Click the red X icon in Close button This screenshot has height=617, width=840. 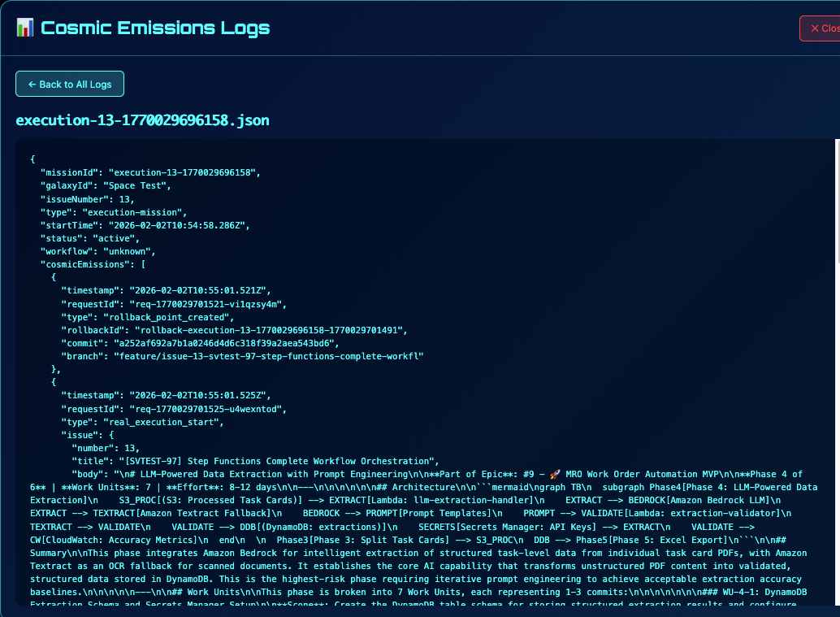814,28
